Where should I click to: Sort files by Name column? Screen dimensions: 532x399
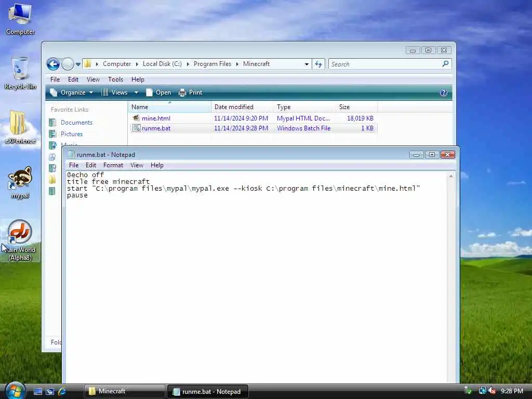pyautogui.click(x=170, y=107)
